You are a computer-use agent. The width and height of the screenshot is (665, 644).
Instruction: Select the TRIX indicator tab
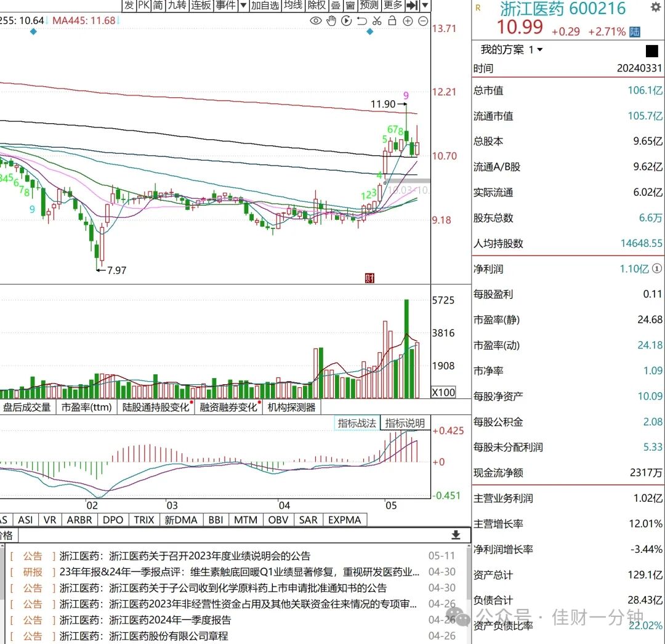144,520
